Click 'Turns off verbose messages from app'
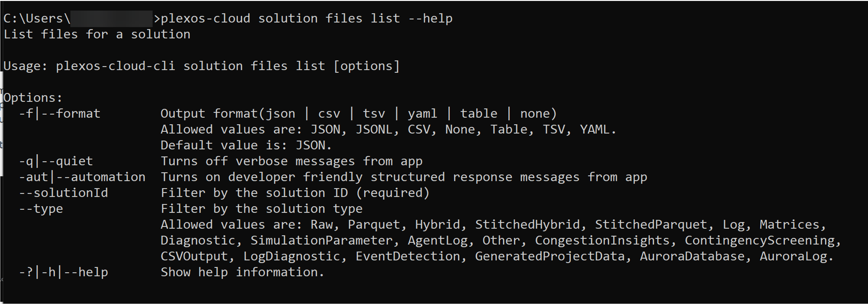The width and height of the screenshot is (868, 304). click(292, 161)
